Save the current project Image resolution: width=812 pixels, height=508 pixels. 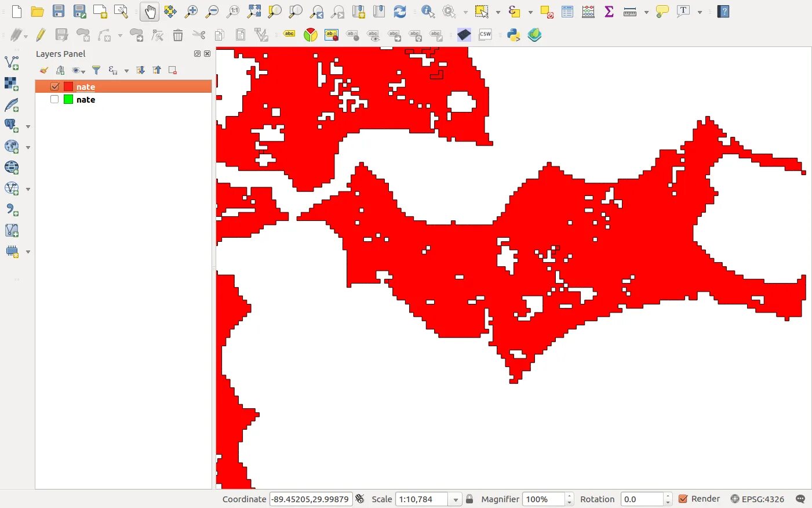coord(59,12)
